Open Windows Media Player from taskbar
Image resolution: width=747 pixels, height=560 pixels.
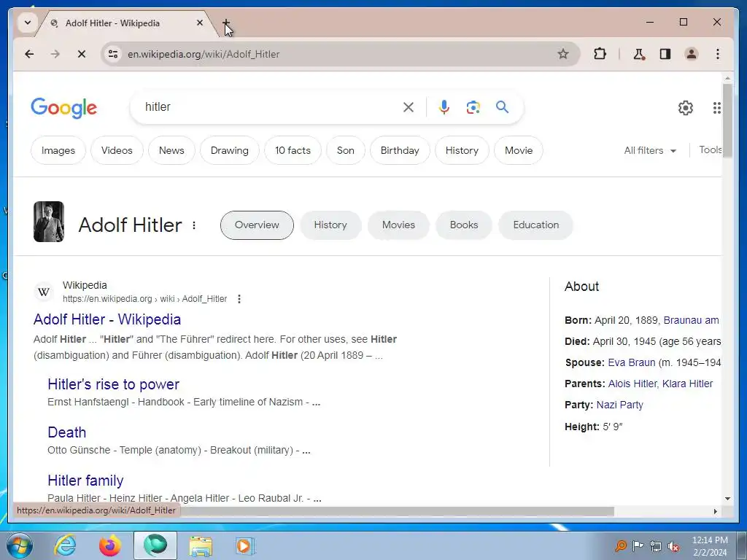[x=245, y=545]
